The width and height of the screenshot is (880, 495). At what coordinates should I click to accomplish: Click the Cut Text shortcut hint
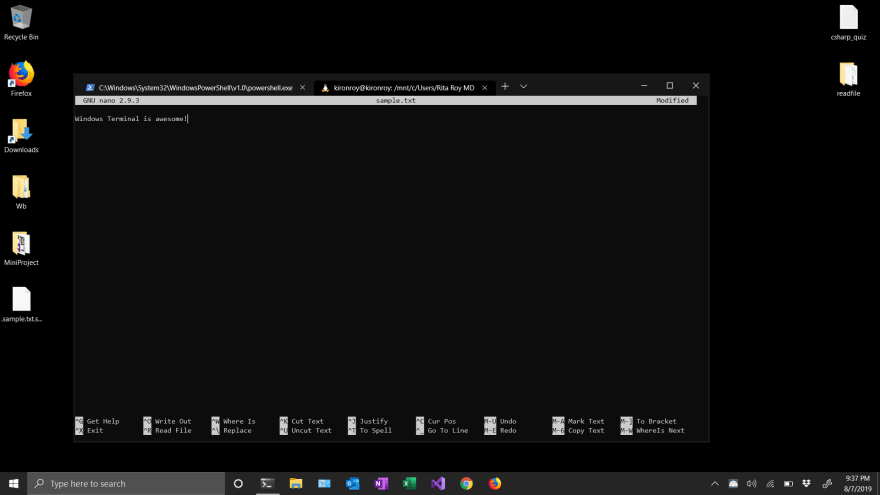301,421
